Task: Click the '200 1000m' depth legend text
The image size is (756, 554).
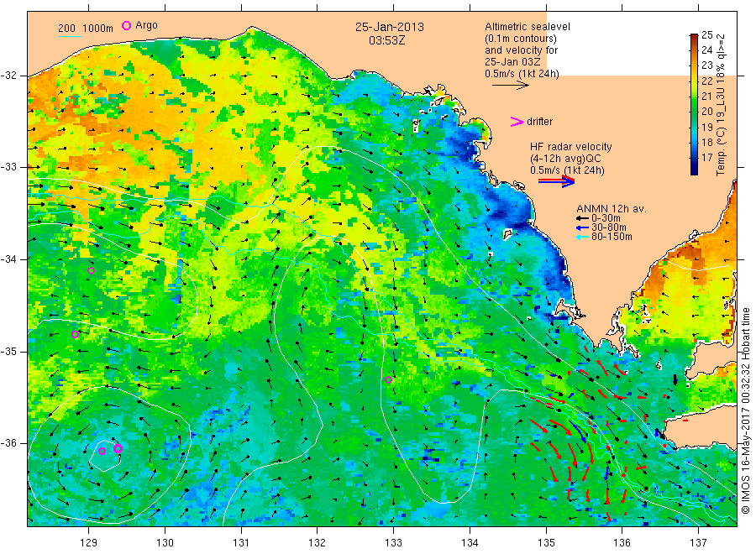Action: 86,29
